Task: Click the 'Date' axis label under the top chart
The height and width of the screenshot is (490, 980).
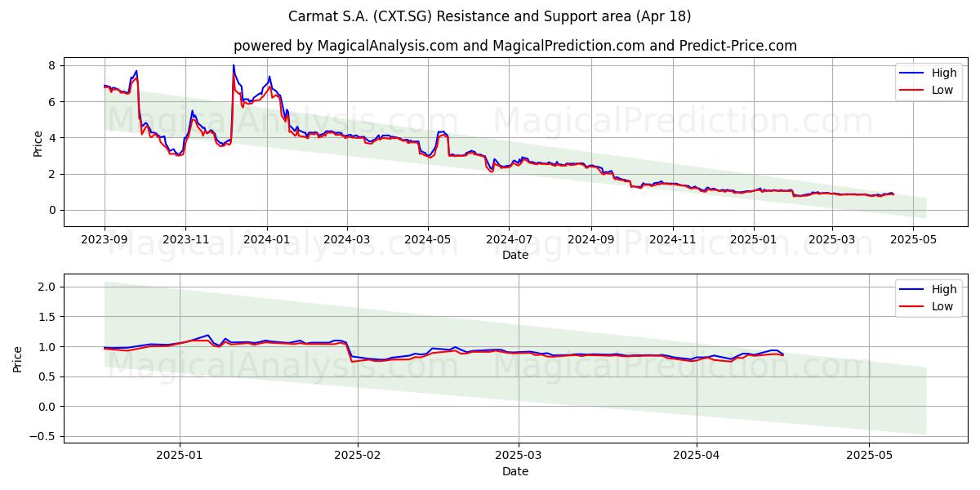Action: [x=515, y=255]
